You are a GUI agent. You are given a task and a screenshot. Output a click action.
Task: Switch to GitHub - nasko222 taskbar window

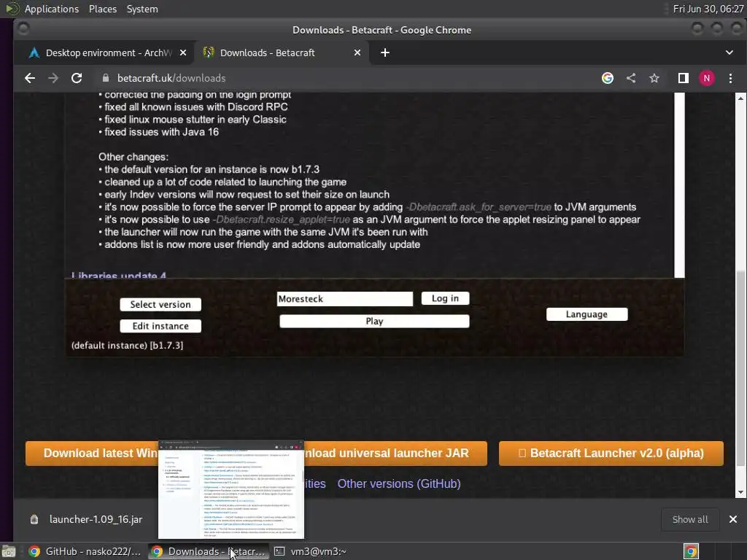pyautogui.click(x=86, y=551)
